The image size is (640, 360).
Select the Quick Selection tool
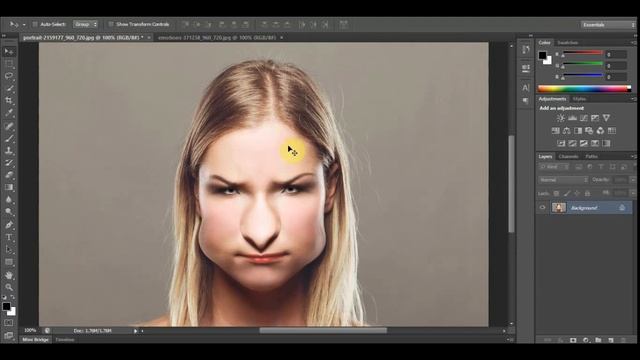pyautogui.click(x=9, y=88)
